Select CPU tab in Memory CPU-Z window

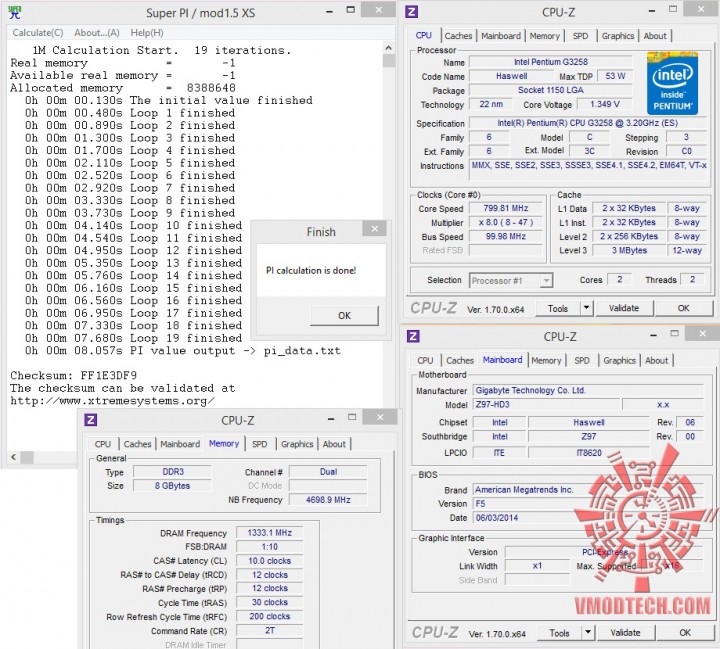pos(103,444)
